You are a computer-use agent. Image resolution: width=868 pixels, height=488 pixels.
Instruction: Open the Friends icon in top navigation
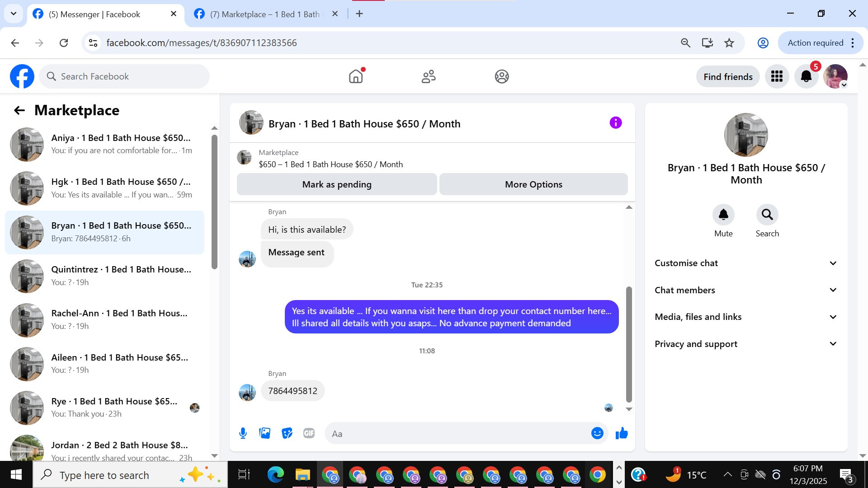(429, 76)
